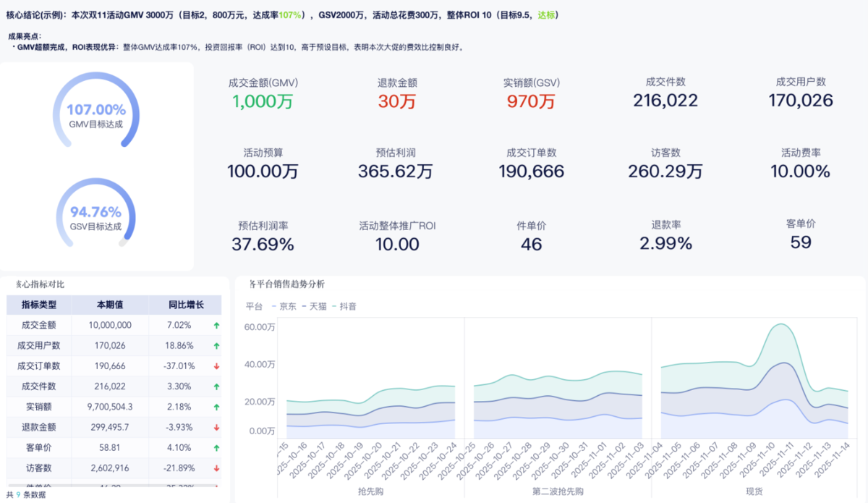Click the red down arrow beside -3.93%
Image resolution: width=868 pixels, height=503 pixels.
point(216,428)
